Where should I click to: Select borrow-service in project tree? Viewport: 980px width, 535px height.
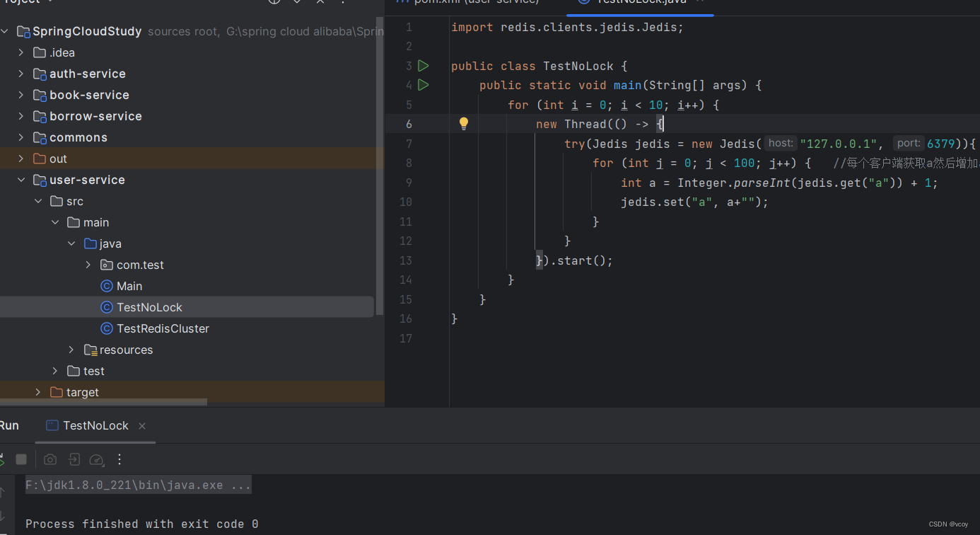95,116
